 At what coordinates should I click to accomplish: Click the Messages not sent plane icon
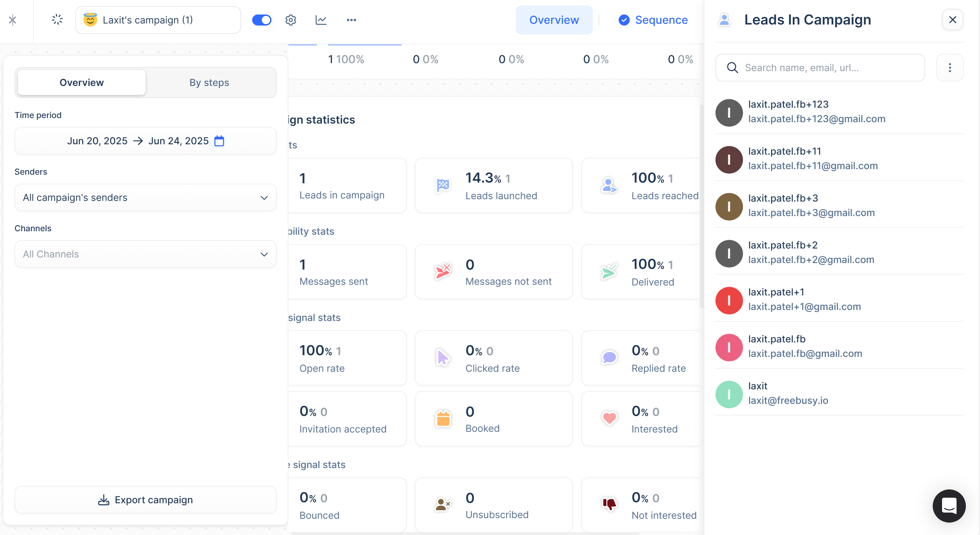[x=443, y=272]
